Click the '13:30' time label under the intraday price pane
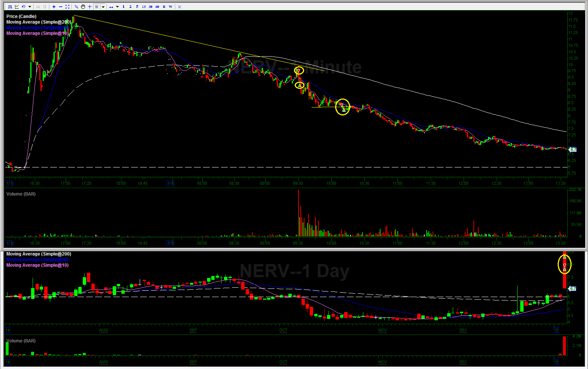Image resolution: width=588 pixels, height=369 pixels. click(x=561, y=183)
